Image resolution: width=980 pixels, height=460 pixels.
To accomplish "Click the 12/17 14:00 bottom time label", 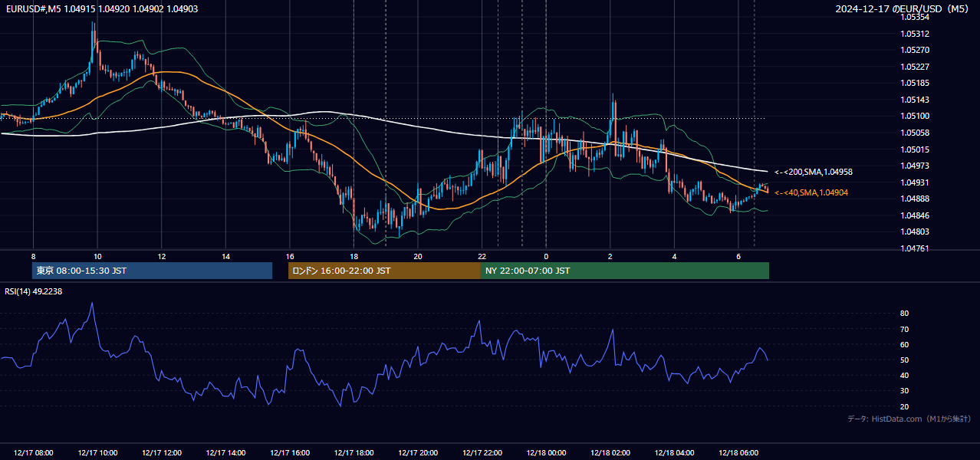I will 225,453.
